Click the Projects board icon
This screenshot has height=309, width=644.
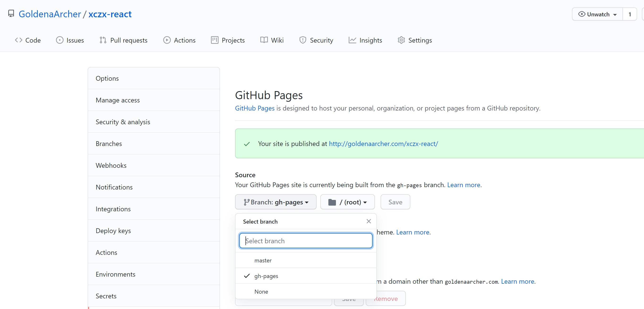[x=215, y=40]
